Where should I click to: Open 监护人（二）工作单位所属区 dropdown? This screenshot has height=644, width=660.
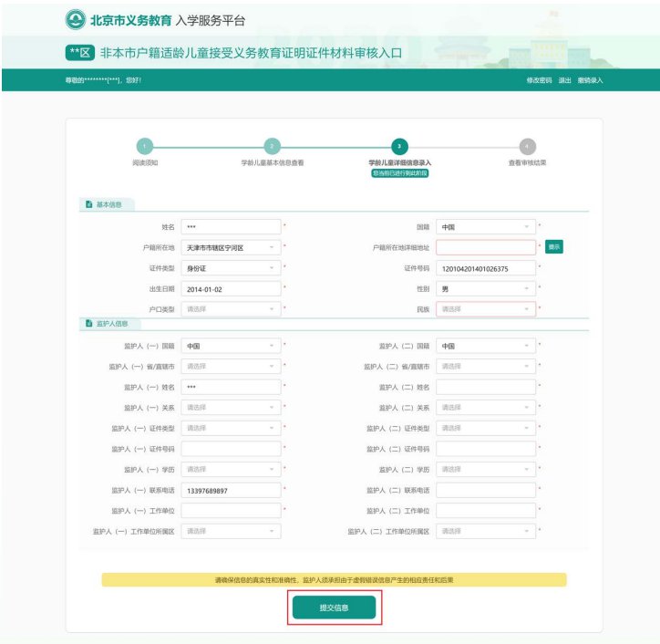pyautogui.click(x=486, y=531)
